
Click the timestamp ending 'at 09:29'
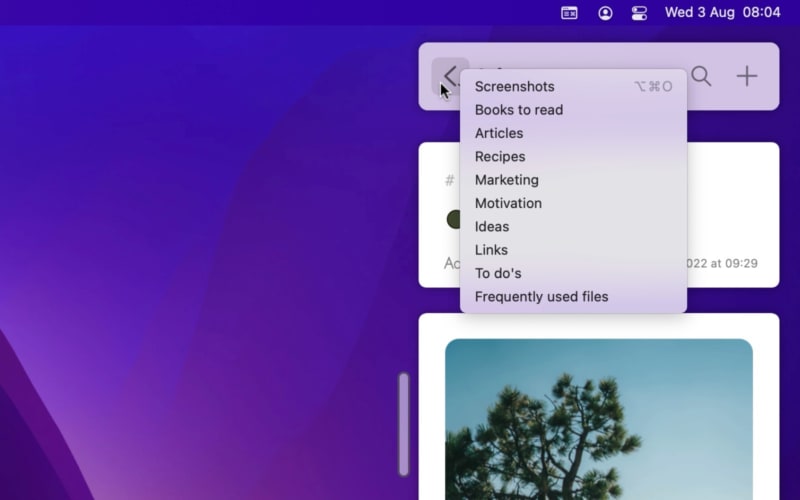[x=722, y=263]
